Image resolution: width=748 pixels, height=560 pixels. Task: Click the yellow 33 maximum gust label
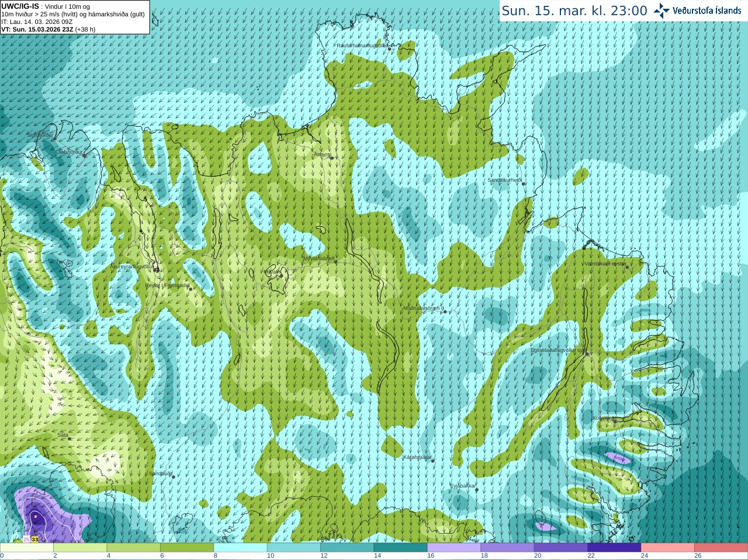point(35,539)
